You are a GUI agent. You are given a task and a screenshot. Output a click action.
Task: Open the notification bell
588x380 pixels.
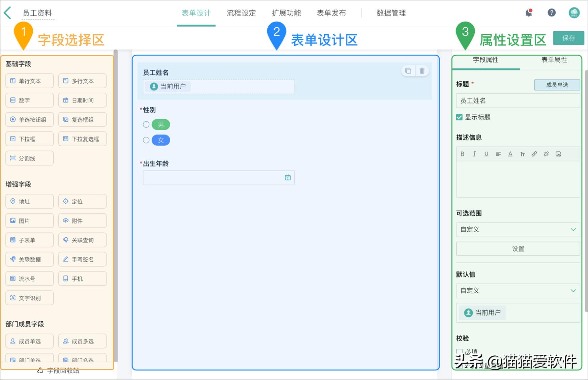[x=529, y=12]
